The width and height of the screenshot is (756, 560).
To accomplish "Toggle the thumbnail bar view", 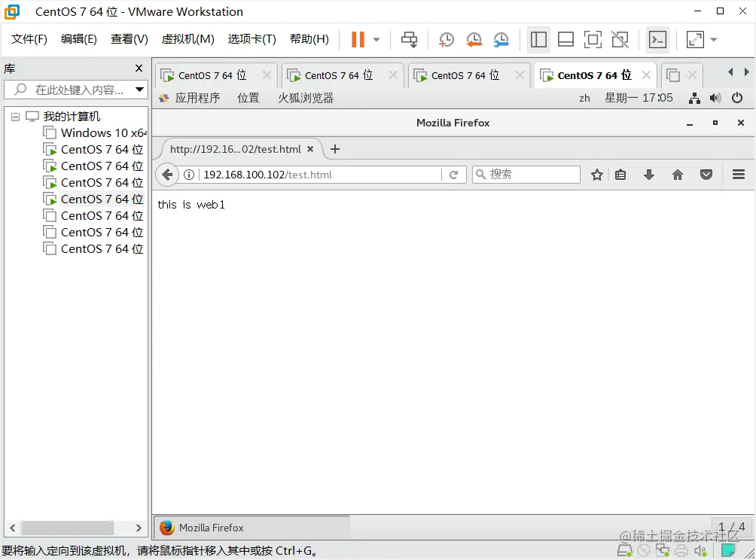I will (565, 40).
